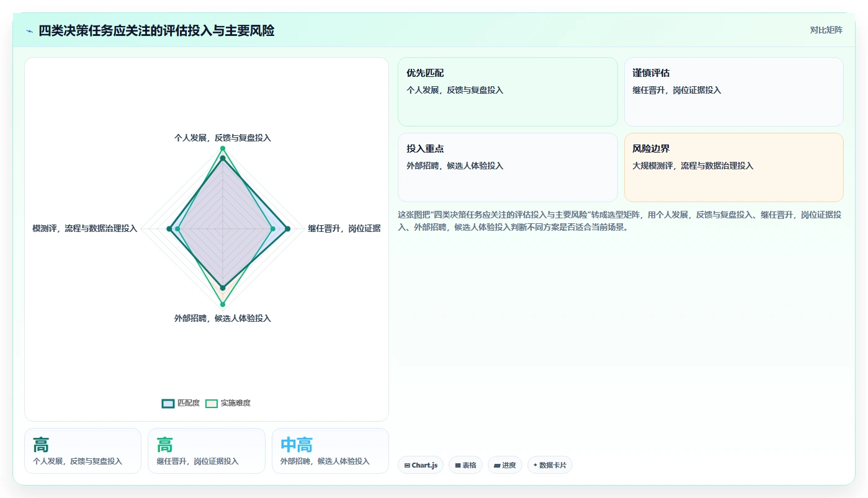Click the chart icon in Chart.js tag
This screenshot has width=868, height=498.
pyautogui.click(x=407, y=465)
